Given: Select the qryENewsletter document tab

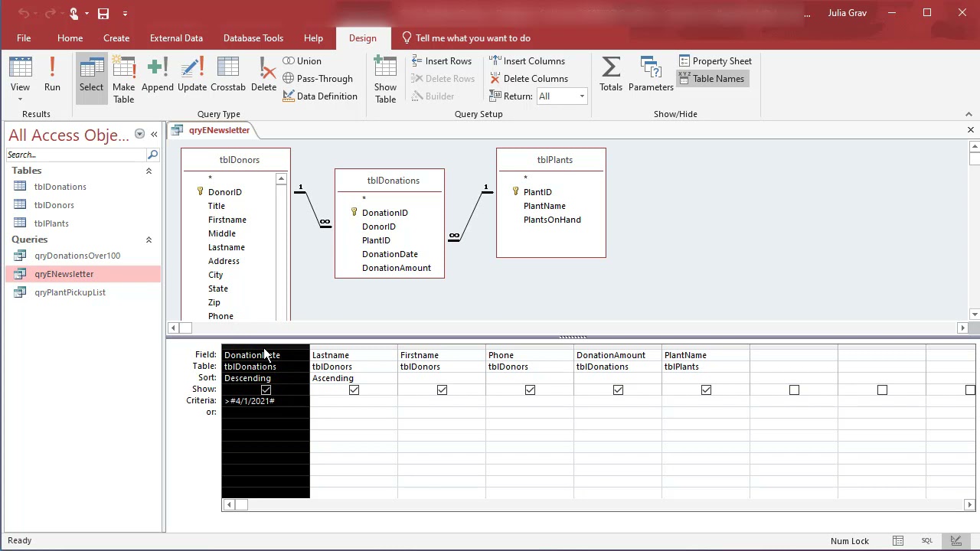Looking at the screenshot, I should (213, 130).
